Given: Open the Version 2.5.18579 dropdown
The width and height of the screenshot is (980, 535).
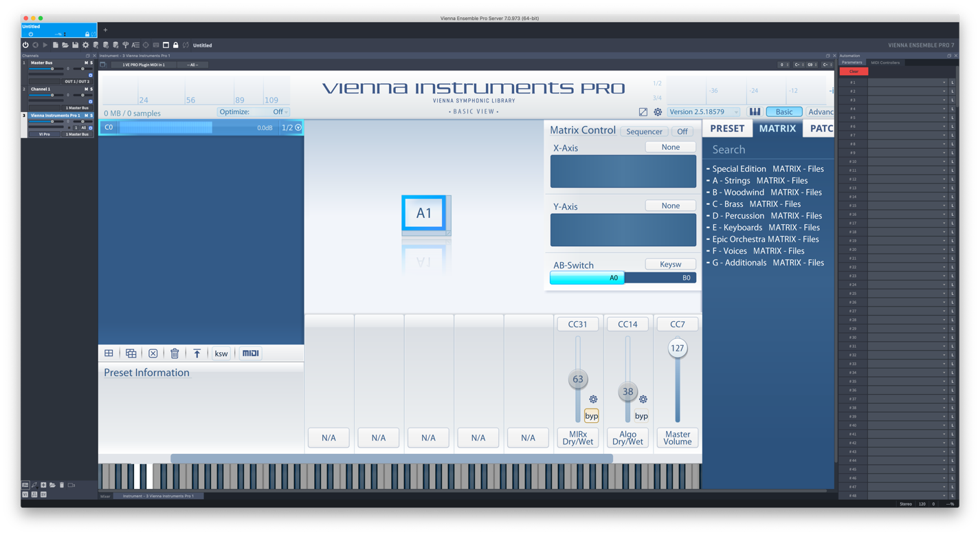Looking at the screenshot, I should (x=704, y=112).
